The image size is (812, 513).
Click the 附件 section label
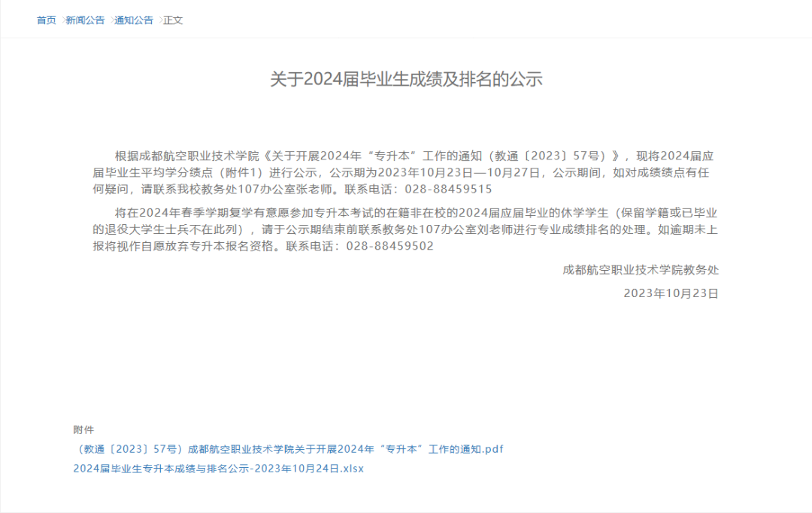click(83, 430)
